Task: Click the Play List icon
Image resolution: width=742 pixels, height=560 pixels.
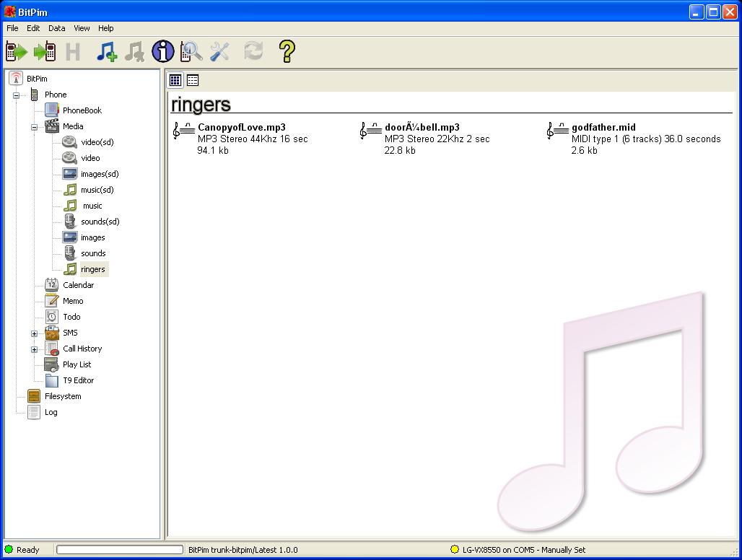Action: pyautogui.click(x=51, y=364)
